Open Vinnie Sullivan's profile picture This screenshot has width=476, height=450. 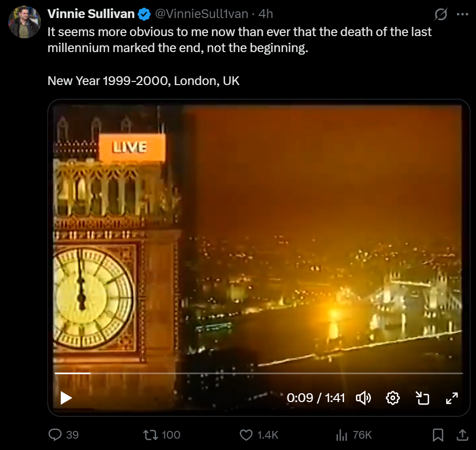pyautogui.click(x=24, y=22)
